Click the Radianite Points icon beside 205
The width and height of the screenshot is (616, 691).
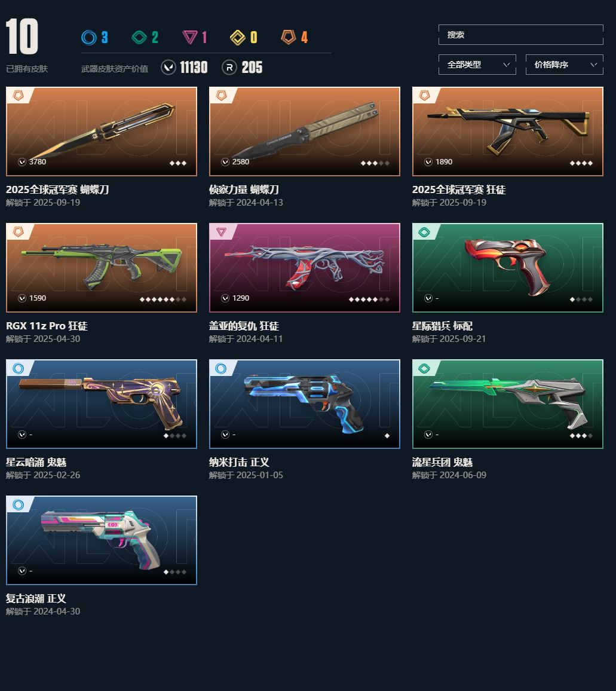229,68
